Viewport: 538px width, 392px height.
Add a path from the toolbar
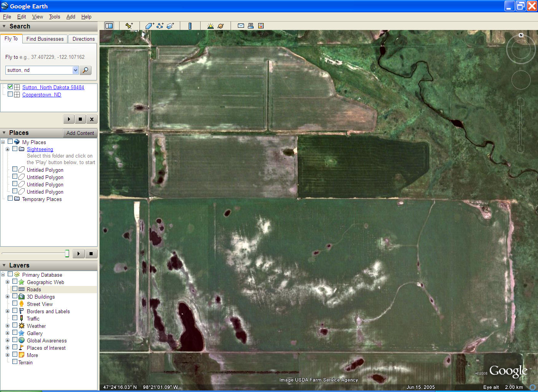pos(160,26)
